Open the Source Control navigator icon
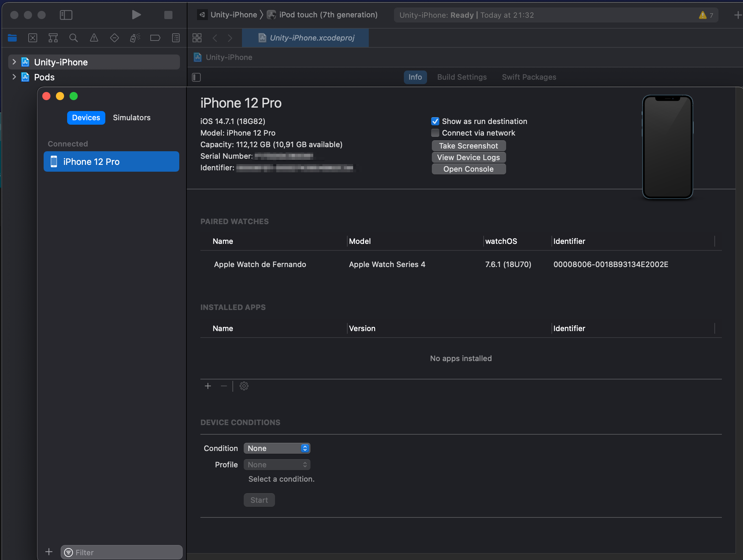 point(33,38)
